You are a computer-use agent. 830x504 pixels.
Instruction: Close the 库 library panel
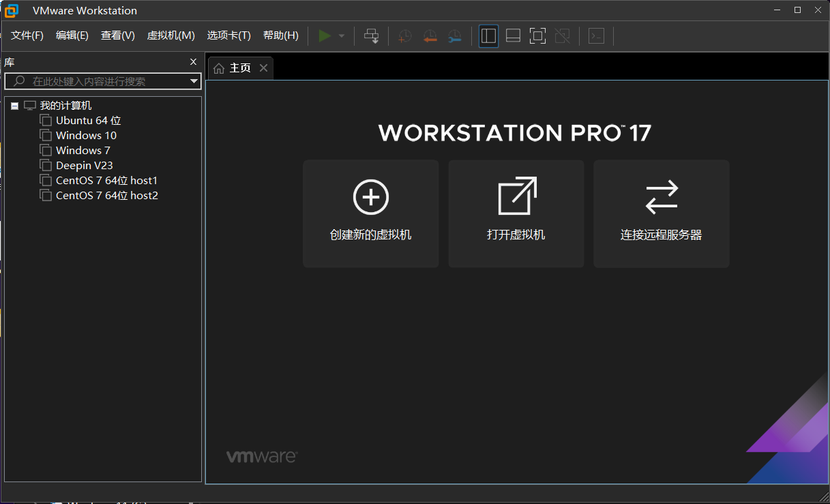(193, 62)
